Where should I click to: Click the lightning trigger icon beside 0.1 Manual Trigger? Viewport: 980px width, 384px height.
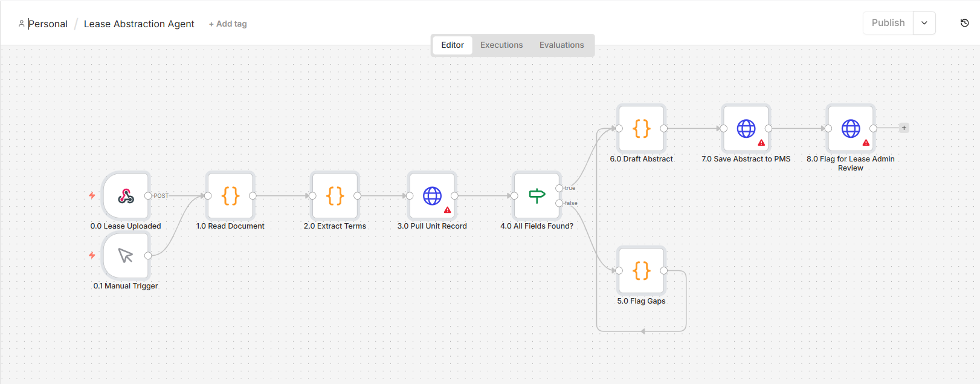coord(92,255)
